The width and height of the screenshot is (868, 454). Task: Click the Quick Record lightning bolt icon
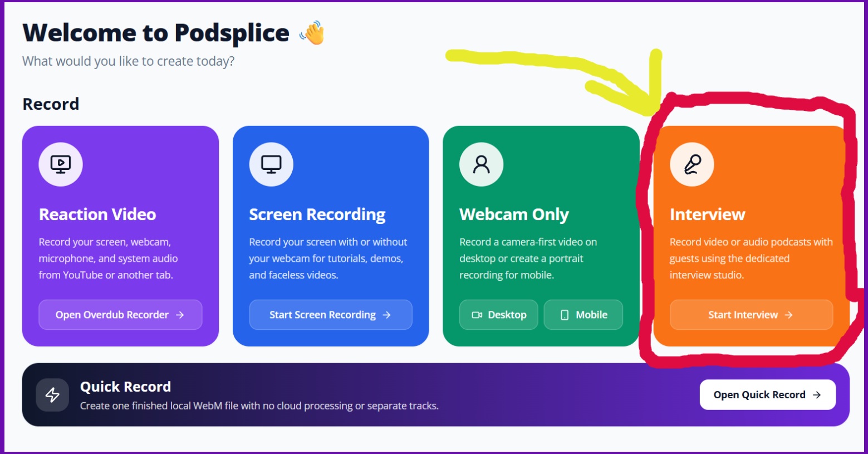(52, 395)
